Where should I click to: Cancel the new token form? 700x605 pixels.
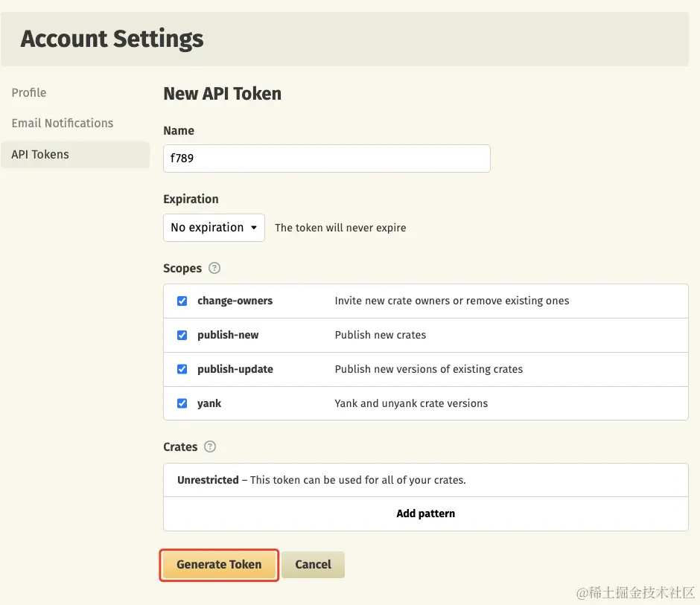point(313,565)
